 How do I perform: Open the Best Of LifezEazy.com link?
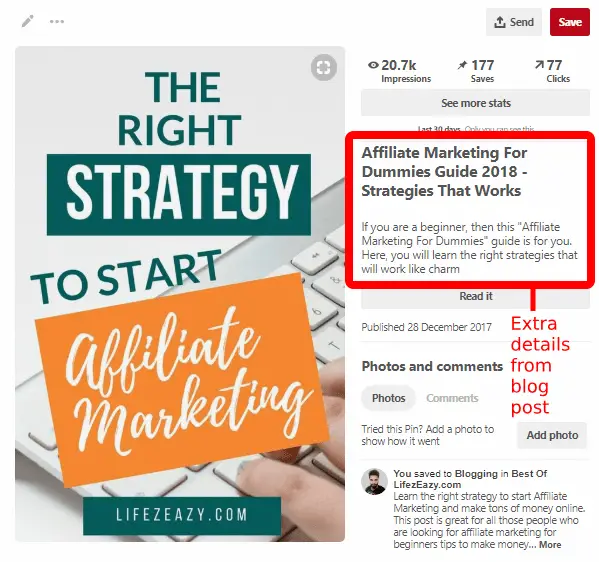470,479
